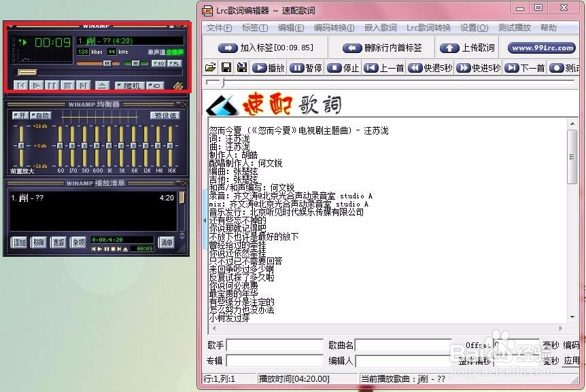Open Lrc歌词转换 menu
This screenshot has height=392, width=586.
point(428,28)
